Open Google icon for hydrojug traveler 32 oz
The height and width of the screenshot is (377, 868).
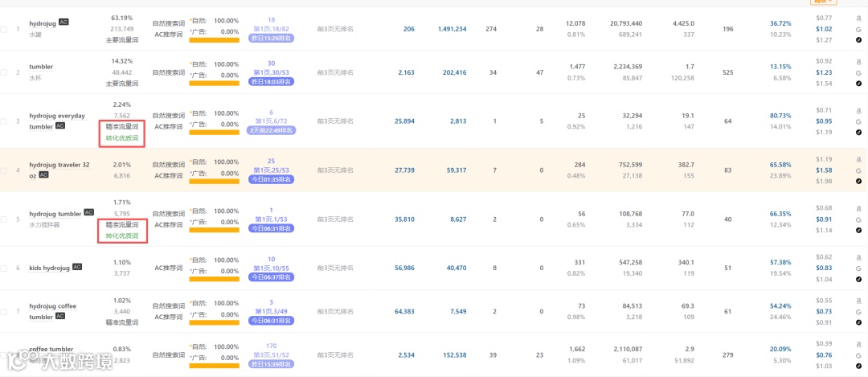click(x=858, y=170)
